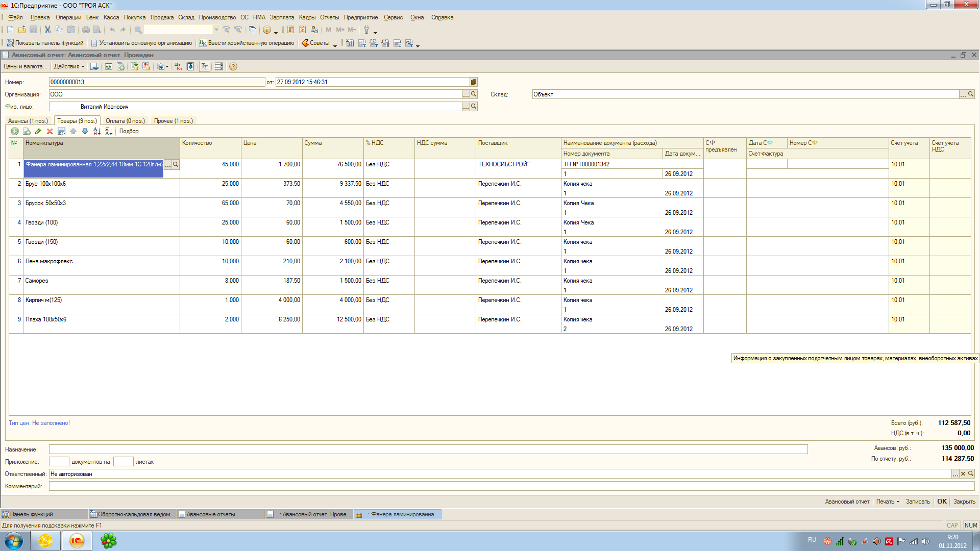980x551 pixels.
Task: Open the Производство menu
Action: 217,17
